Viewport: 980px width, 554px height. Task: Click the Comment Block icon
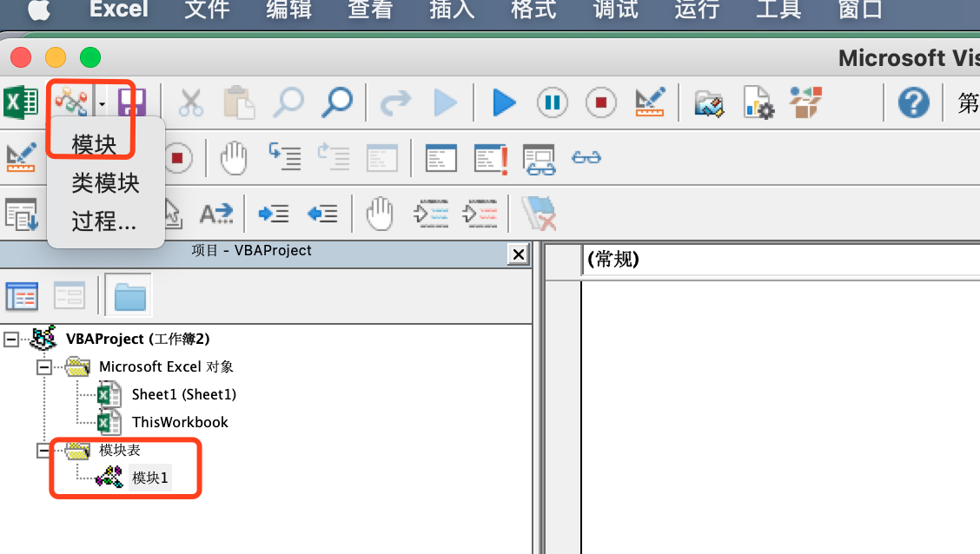[431, 214]
